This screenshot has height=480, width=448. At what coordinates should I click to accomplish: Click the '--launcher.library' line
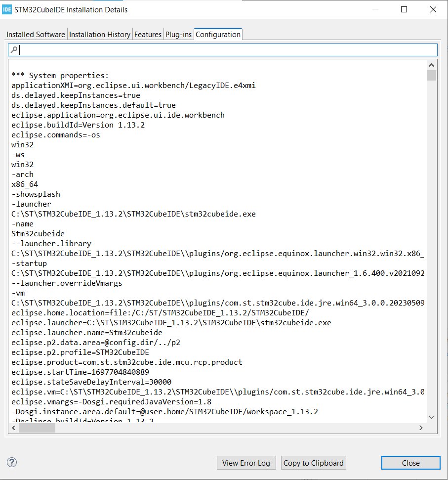pos(51,244)
